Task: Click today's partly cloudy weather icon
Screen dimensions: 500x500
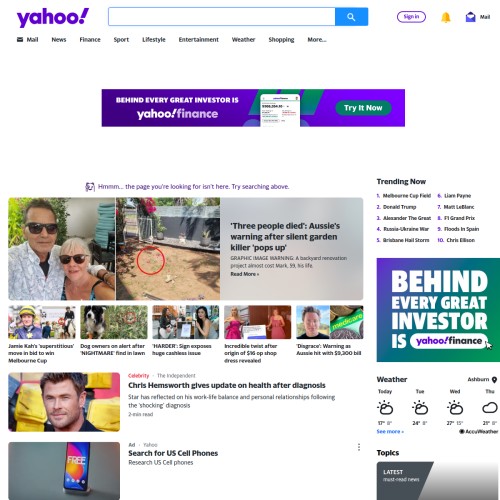Action: (x=385, y=408)
